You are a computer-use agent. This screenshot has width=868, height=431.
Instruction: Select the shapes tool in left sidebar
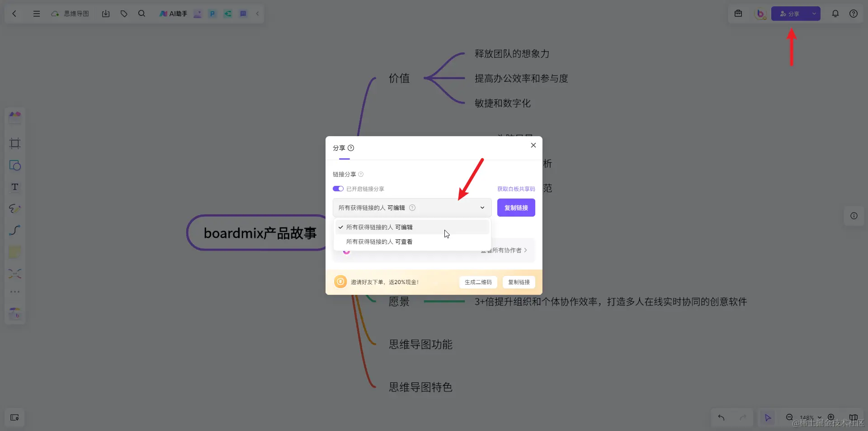15,165
